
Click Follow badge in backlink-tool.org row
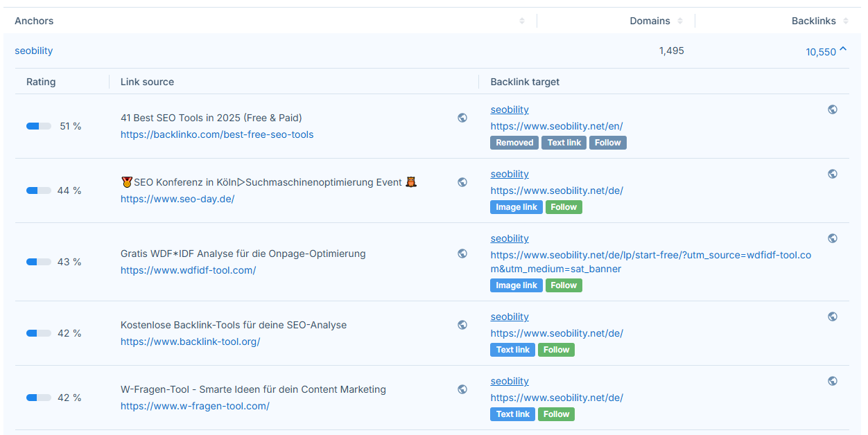point(556,350)
